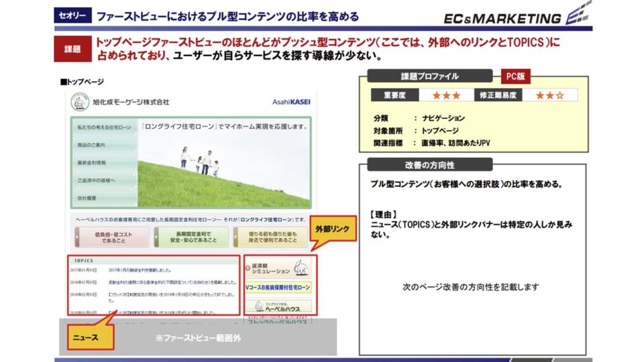Click 次のページ改善の方向性を記載します text
The height and width of the screenshot is (362, 644).
[x=471, y=287]
